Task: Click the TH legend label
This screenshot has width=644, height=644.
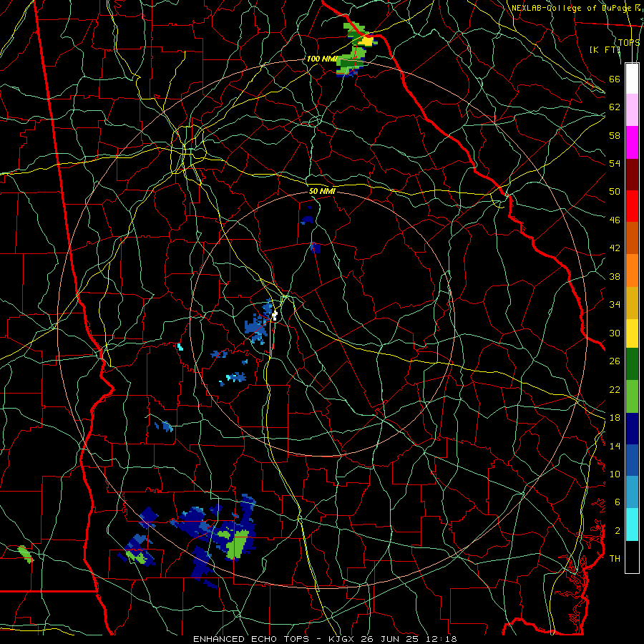Action: point(615,559)
